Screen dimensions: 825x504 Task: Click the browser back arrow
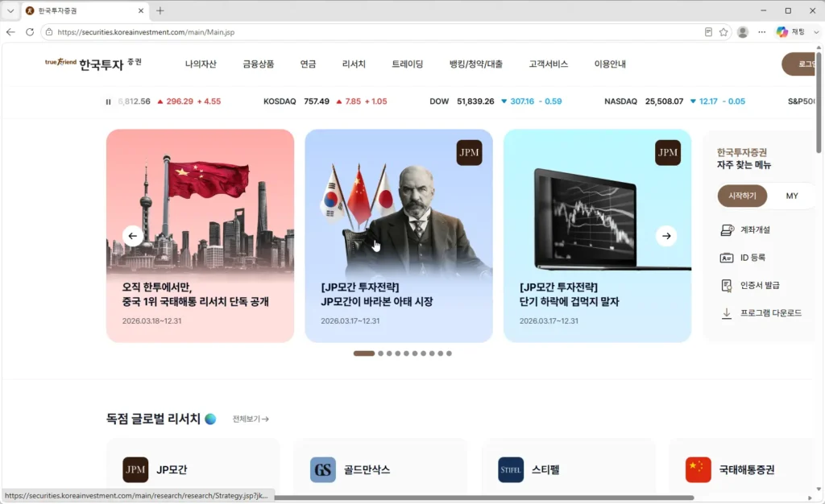10,32
